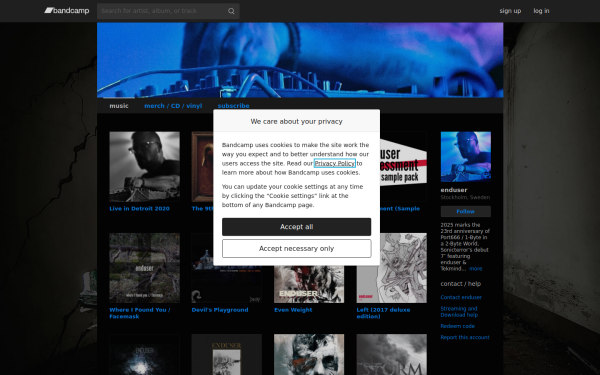The height and width of the screenshot is (375, 600).
Task: Click the Bandcamp logo
Action: (67, 11)
